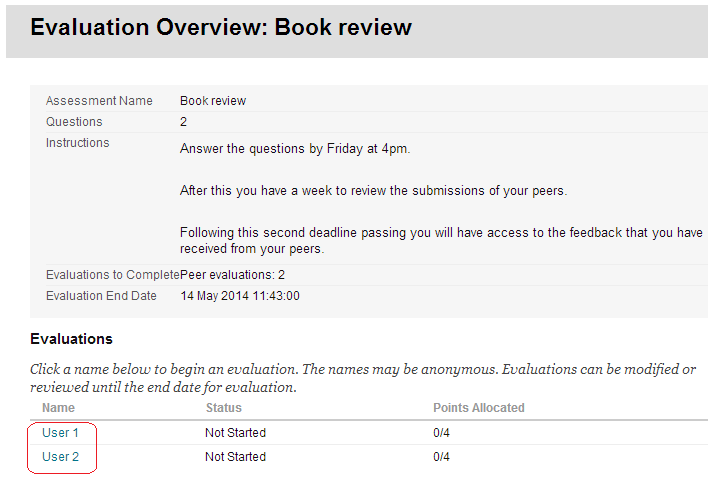Viewport: 714px width, 478px height.
Task: Click the Evaluations section heading
Action: point(71,339)
